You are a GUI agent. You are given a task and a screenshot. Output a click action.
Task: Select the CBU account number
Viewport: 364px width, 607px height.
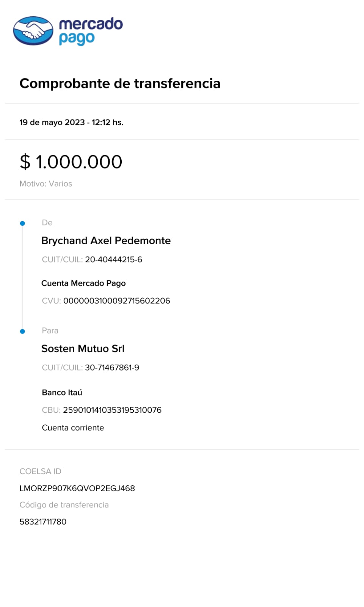tap(112, 410)
